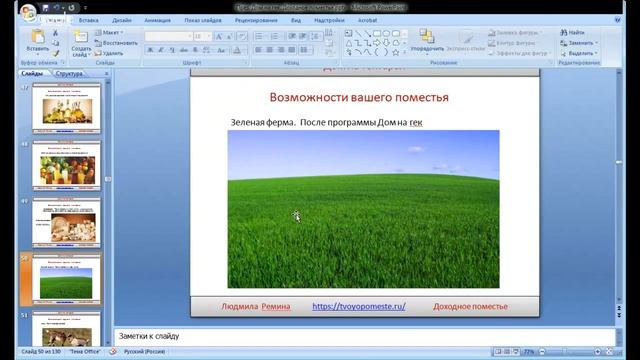Click the Decrease List Level icon

[x=292, y=37]
